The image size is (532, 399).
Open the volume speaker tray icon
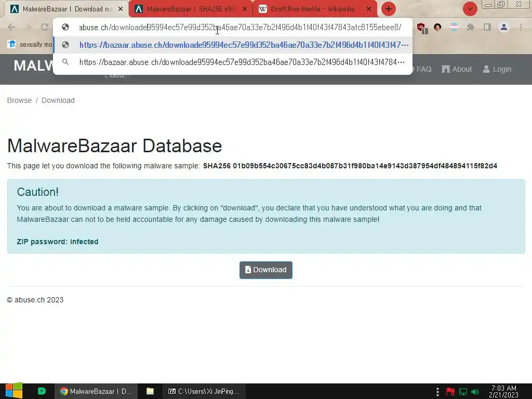click(x=475, y=392)
